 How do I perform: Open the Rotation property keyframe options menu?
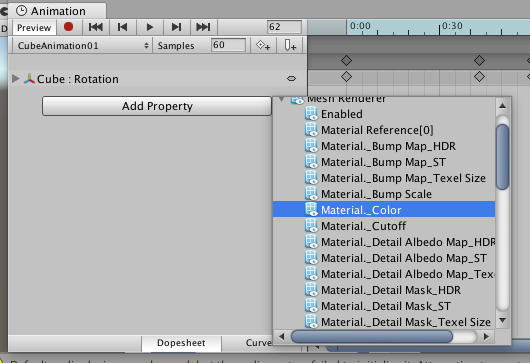click(291, 79)
